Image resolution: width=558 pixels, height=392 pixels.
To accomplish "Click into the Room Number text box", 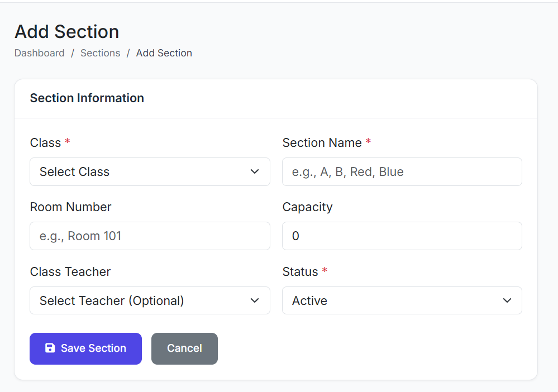I will click(149, 236).
